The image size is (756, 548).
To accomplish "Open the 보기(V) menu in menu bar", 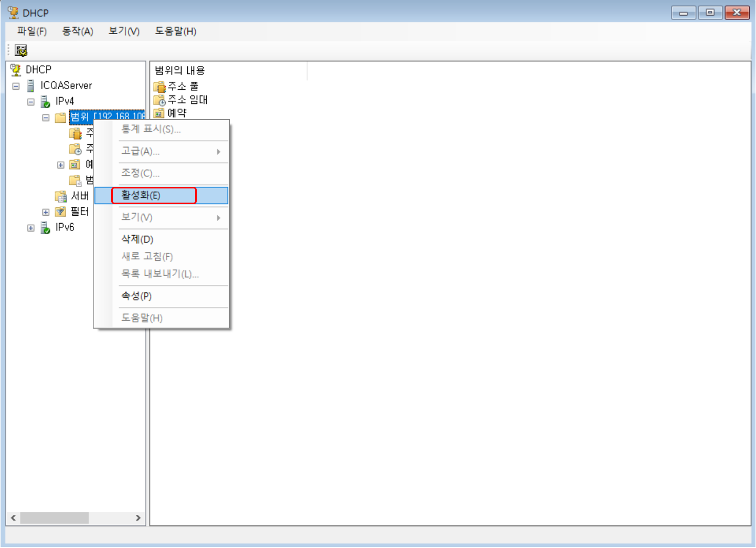I will coord(124,31).
